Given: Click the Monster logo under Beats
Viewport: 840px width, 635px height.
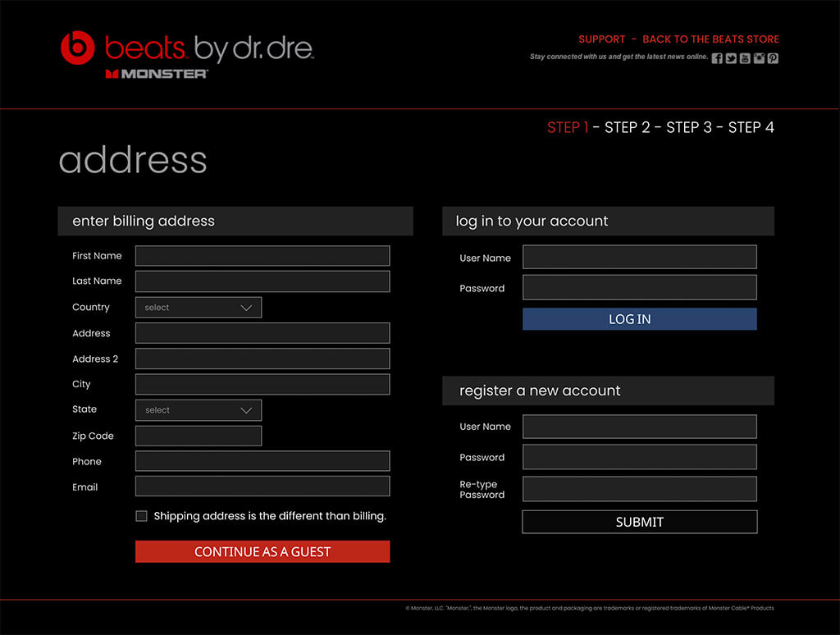Looking at the screenshot, I should point(157,74).
